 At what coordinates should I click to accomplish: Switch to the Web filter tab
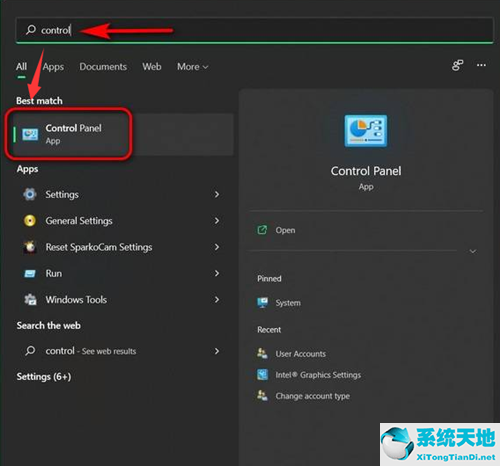pyautogui.click(x=152, y=67)
